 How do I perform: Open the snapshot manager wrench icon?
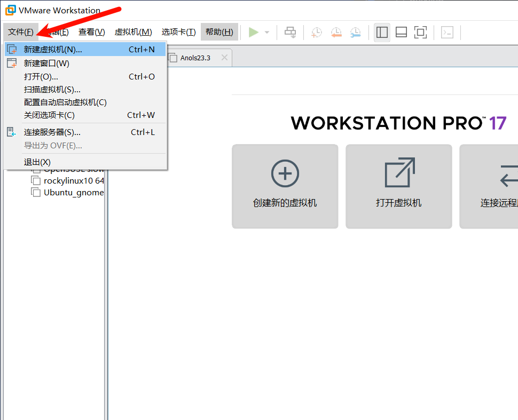(355, 33)
